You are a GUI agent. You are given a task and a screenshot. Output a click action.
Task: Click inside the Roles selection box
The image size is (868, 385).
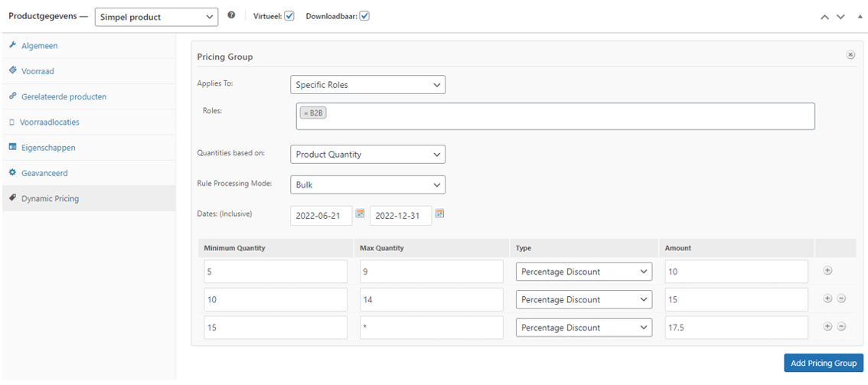click(x=555, y=116)
